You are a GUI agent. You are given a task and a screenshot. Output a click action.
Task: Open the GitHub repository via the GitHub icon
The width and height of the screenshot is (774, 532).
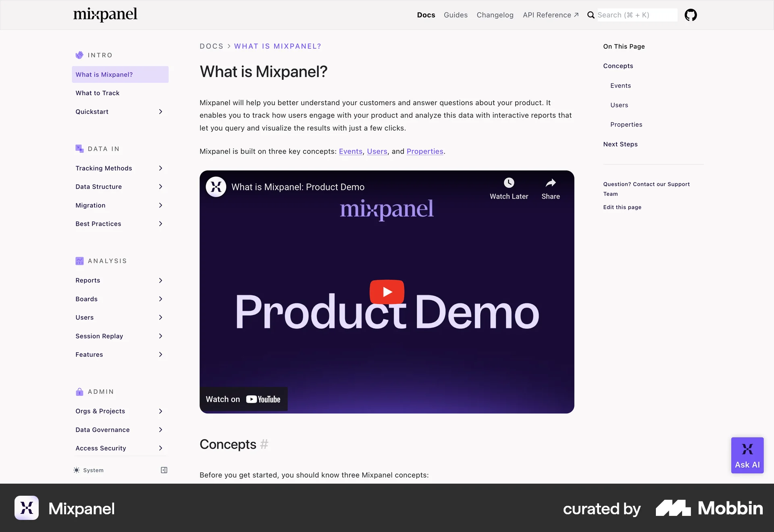click(691, 15)
